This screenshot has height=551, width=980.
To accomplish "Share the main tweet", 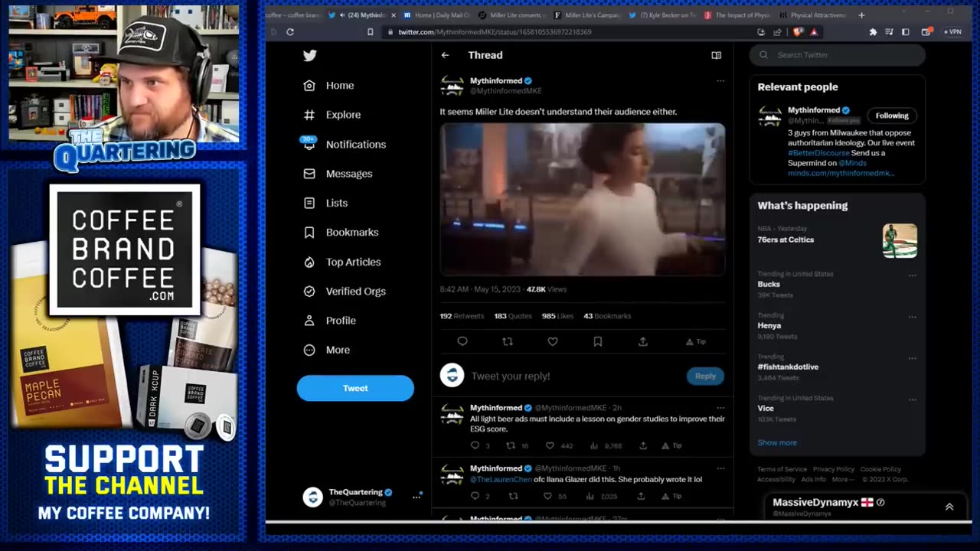I will click(x=643, y=341).
